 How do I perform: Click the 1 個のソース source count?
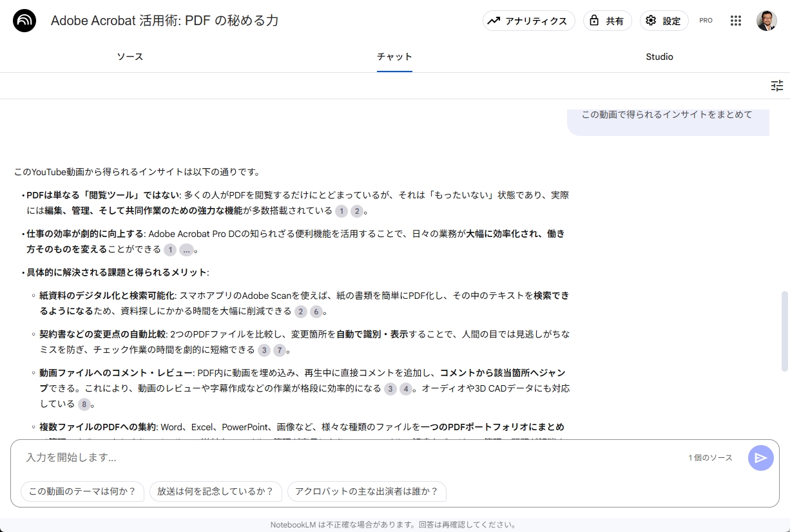click(x=710, y=458)
